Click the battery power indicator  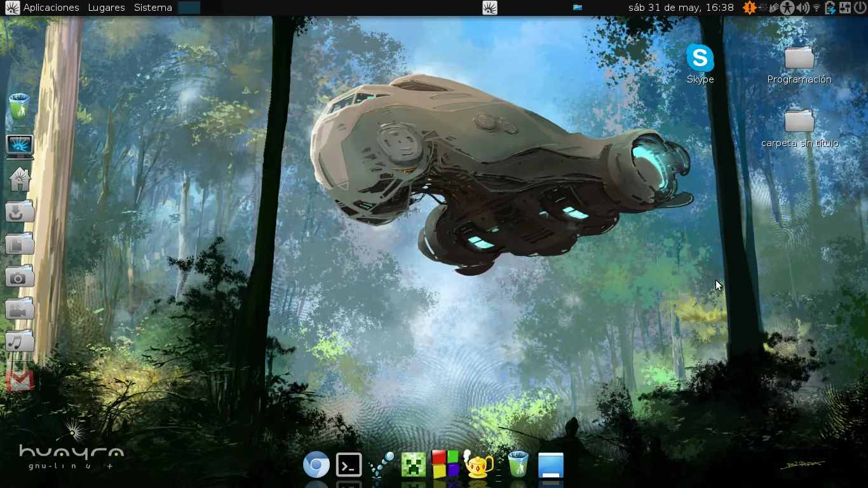830,8
